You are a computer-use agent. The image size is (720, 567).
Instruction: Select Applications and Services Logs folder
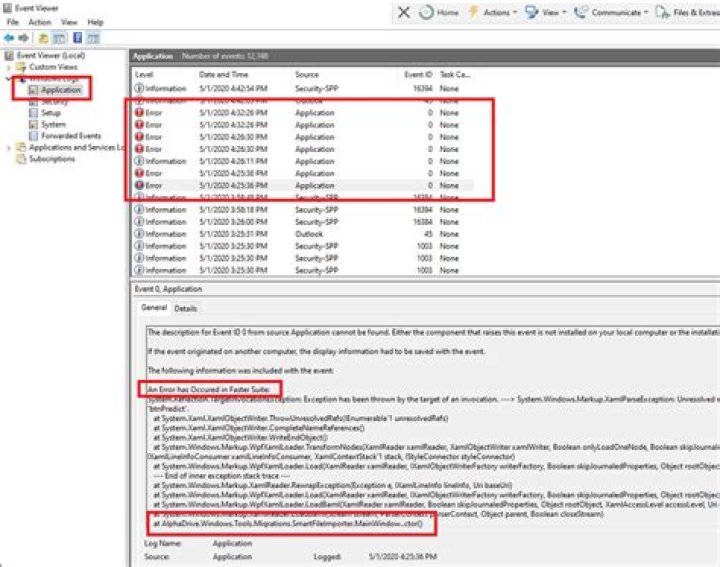70,147
